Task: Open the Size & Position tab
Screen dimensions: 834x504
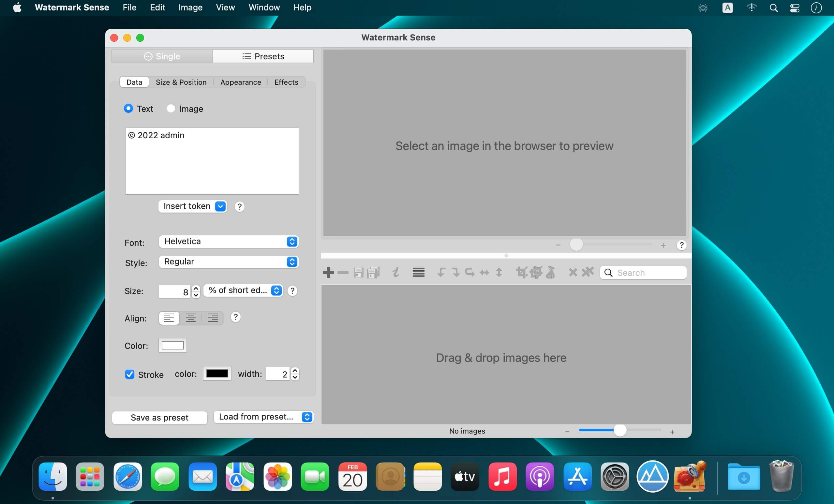Action: (x=181, y=82)
